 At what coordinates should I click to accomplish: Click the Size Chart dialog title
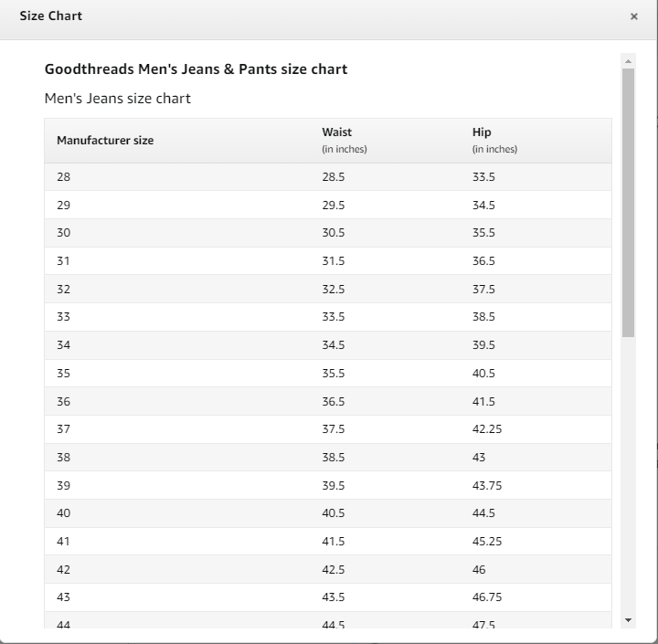[50, 16]
